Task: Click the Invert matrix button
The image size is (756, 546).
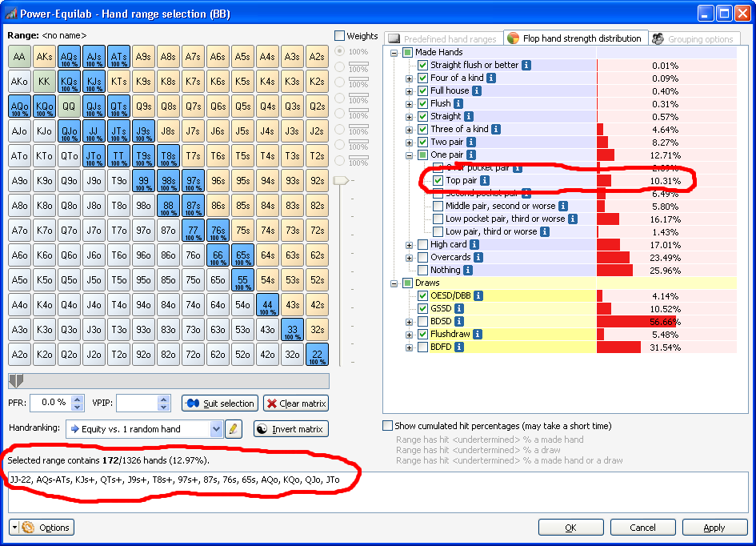Action: (291, 429)
